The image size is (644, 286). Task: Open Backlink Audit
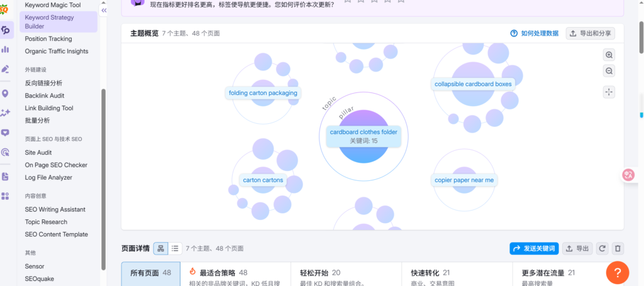pyautogui.click(x=45, y=96)
